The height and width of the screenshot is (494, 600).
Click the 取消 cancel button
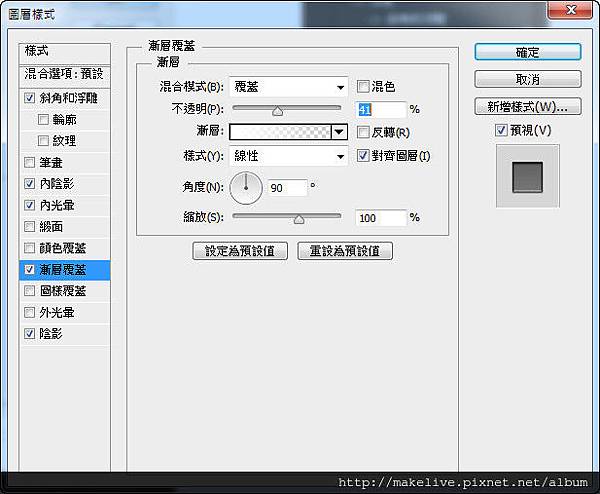(528, 79)
